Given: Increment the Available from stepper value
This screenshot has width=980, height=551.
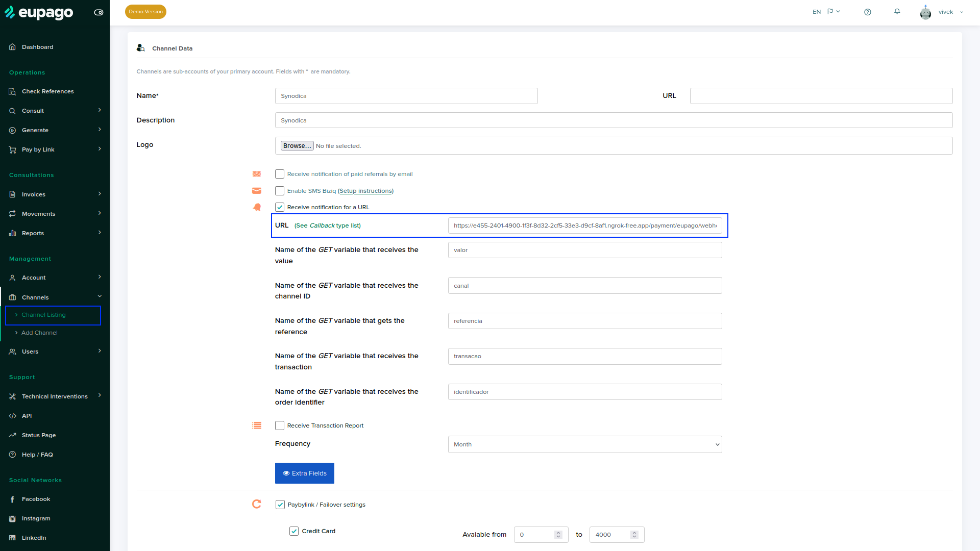Looking at the screenshot, I should (558, 532).
